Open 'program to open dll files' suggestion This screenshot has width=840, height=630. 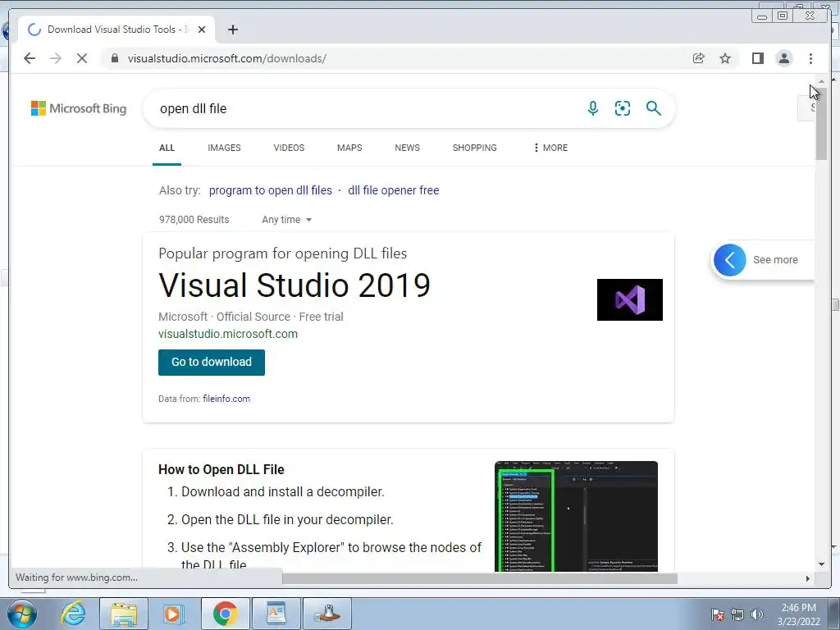[x=271, y=190]
